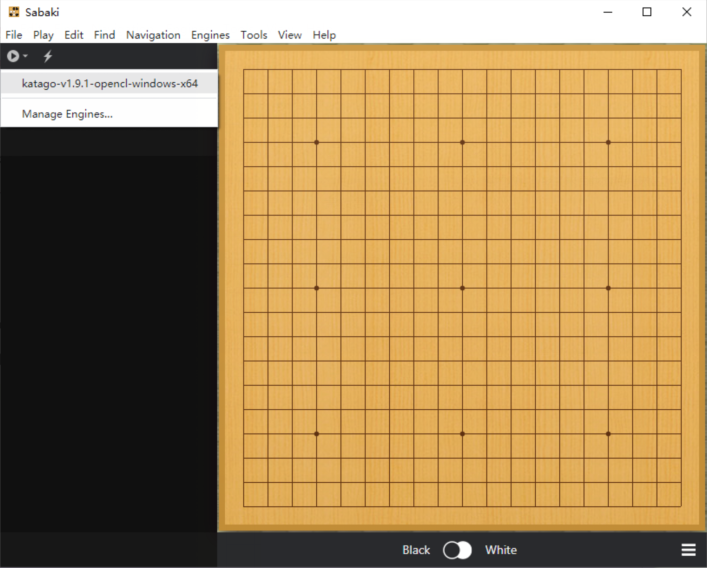The height and width of the screenshot is (568, 707).
Task: Select the White player label
Action: pos(501,550)
